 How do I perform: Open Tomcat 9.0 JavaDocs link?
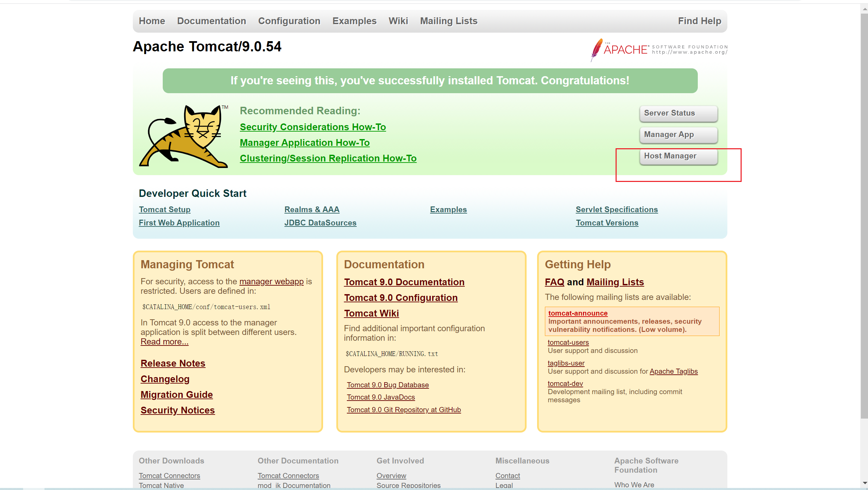point(381,397)
